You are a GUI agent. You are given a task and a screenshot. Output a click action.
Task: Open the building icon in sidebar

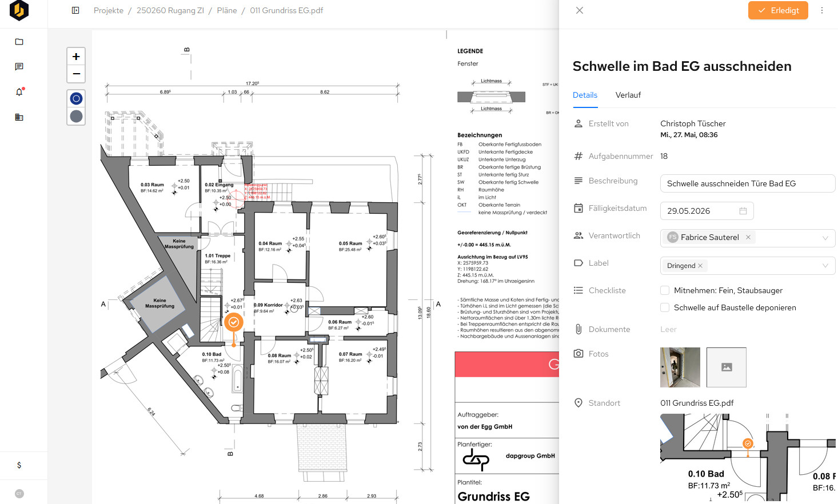(x=19, y=117)
